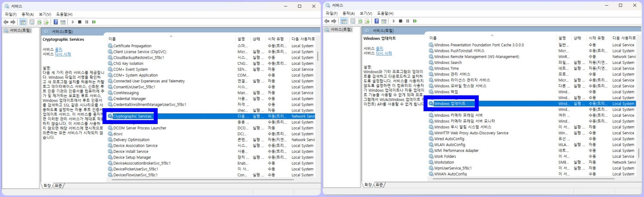The height and width of the screenshot is (197, 644).
Task: Click Pause Service icon, Windows 업데이트 window
Action: [x=408, y=21]
